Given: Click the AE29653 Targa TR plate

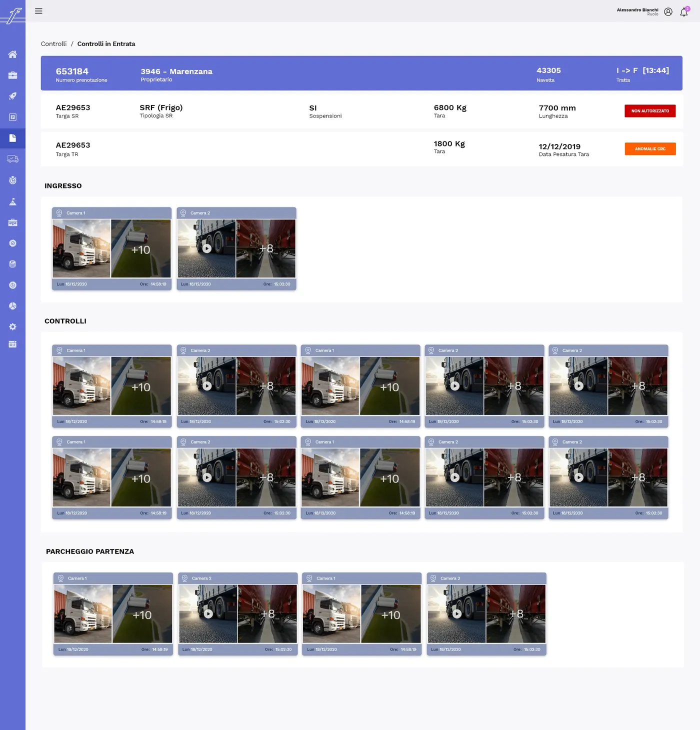Looking at the screenshot, I should (x=73, y=145).
